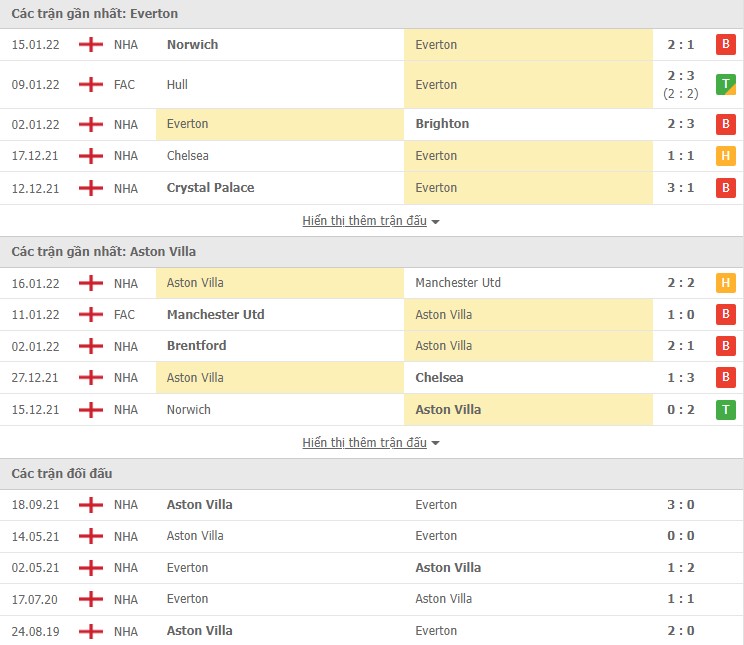Viewport: 744px width, 645px height.
Task: Click the red B badge for Brentford match
Action: click(725, 346)
